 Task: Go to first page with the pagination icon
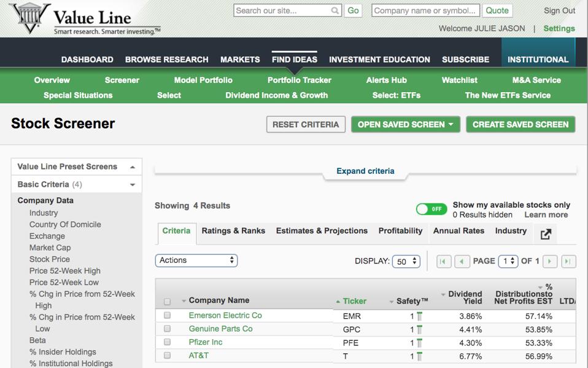pos(443,261)
